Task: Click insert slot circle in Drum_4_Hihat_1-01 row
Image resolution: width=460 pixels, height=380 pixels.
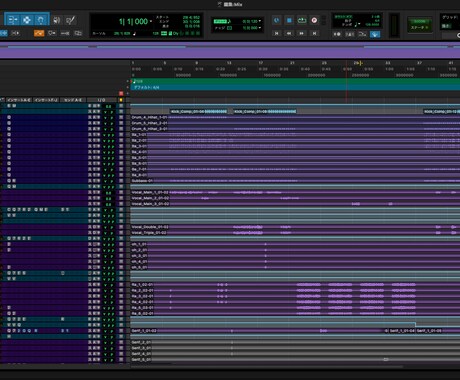Action: [x=9, y=117]
